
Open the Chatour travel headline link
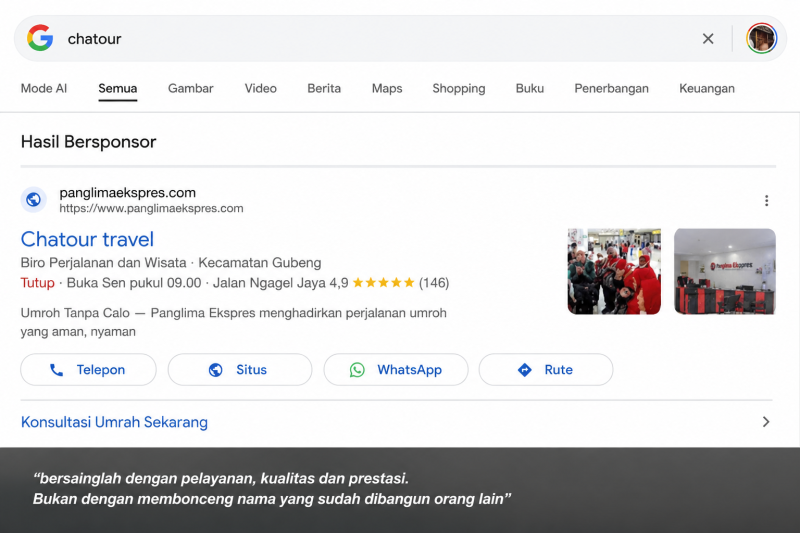(87, 239)
